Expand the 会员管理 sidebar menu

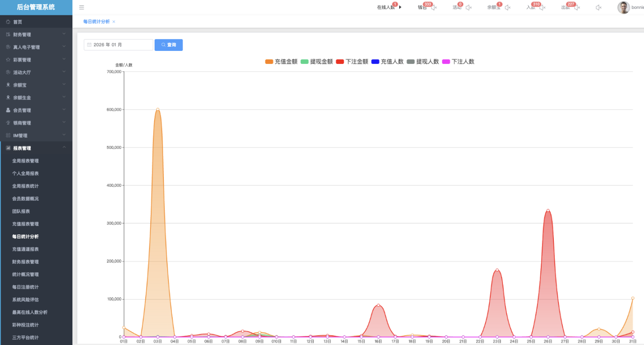pos(36,110)
